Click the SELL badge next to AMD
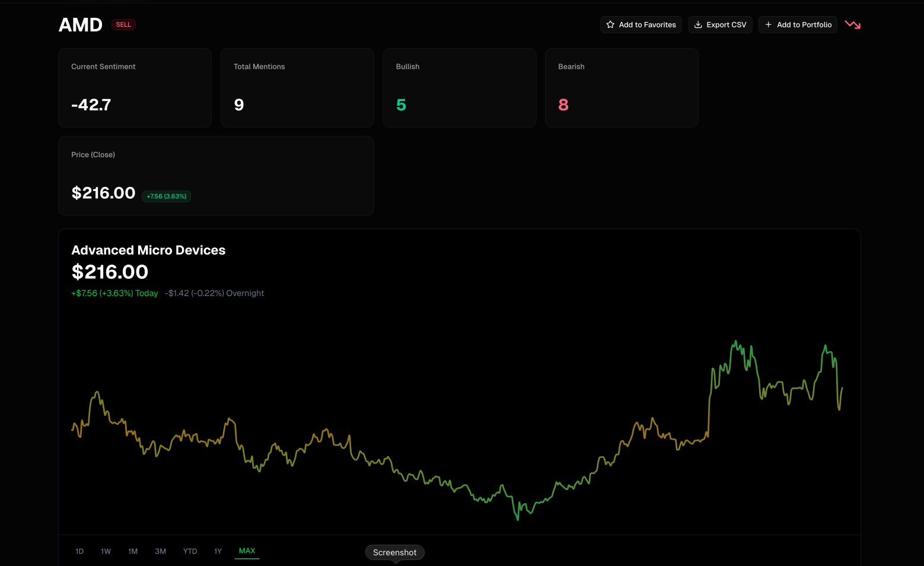 click(123, 24)
